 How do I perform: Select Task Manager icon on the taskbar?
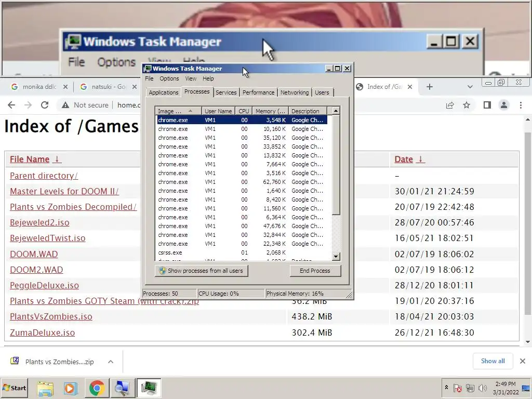(149, 388)
